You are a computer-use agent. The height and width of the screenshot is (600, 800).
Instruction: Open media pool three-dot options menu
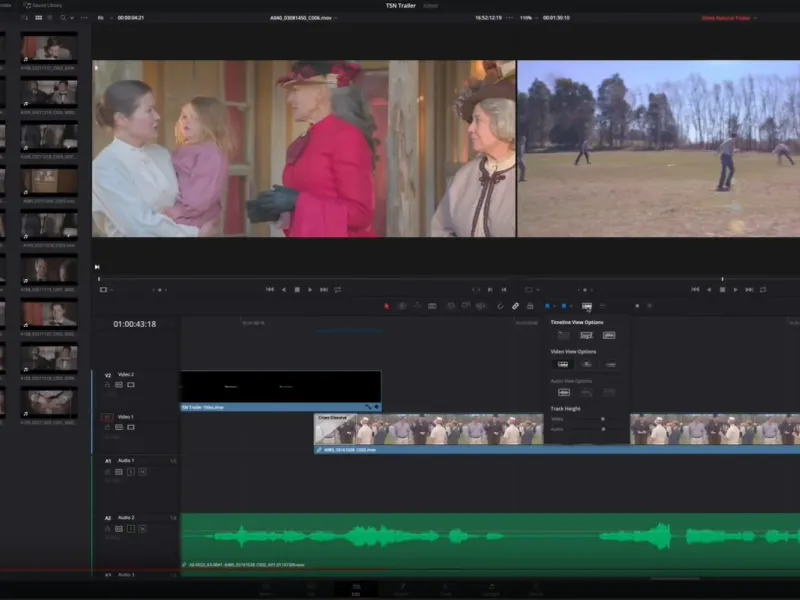84,18
